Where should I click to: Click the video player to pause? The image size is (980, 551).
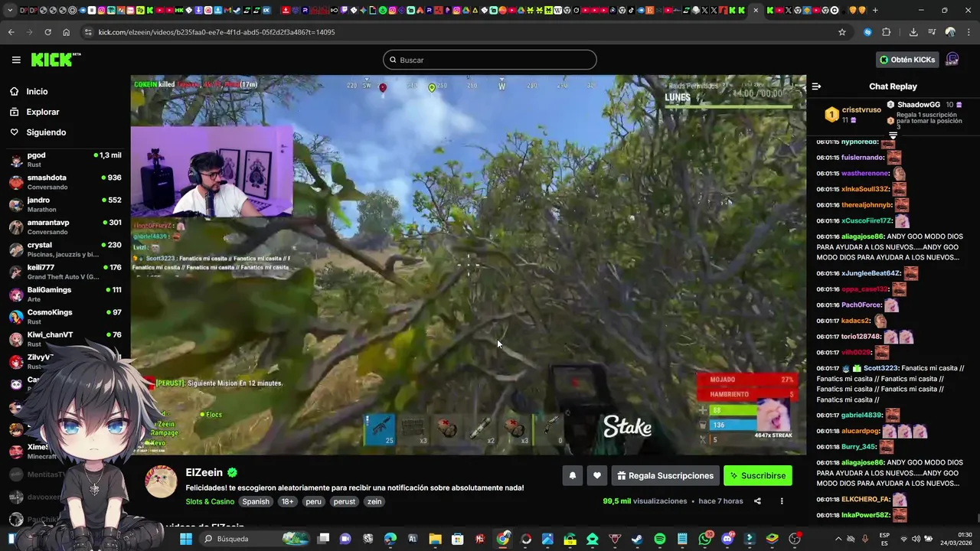tap(468, 265)
